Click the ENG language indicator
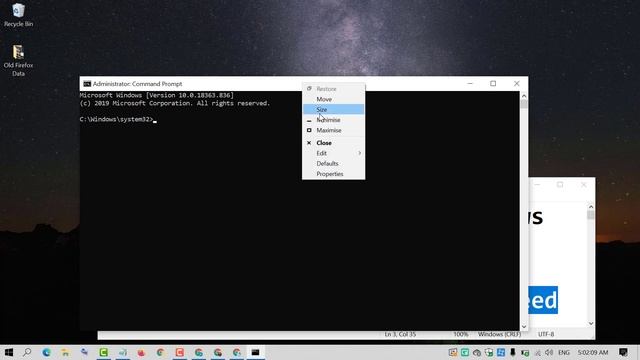The height and width of the screenshot is (360, 640). [x=564, y=352]
